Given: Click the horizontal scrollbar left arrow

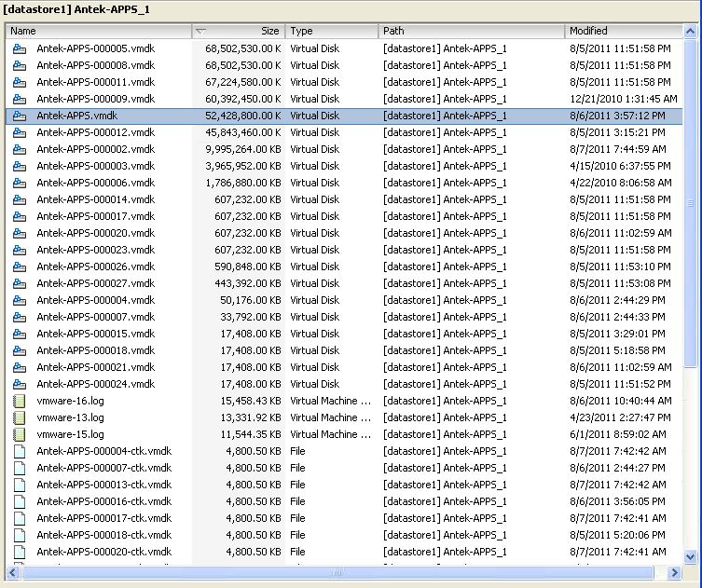Looking at the screenshot, I should [x=12, y=572].
